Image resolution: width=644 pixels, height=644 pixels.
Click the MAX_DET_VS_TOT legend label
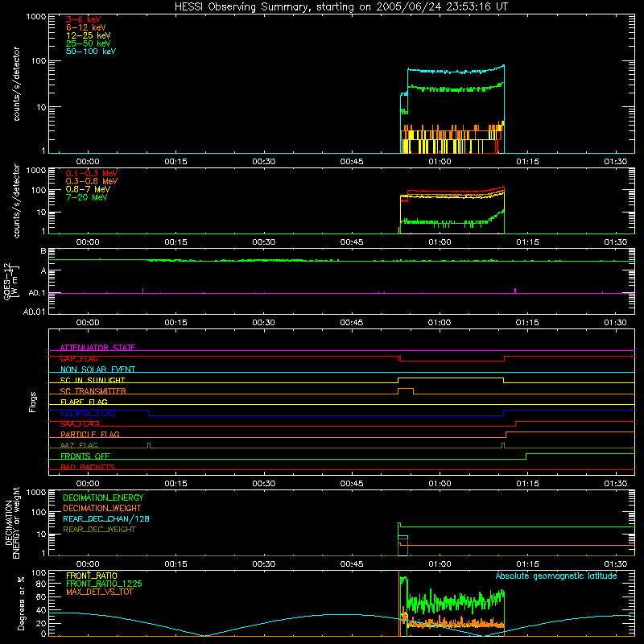click(x=99, y=592)
